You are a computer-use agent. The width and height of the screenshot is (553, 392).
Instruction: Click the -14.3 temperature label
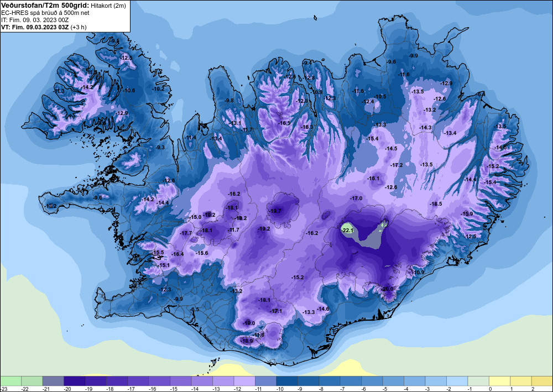coord(425,128)
